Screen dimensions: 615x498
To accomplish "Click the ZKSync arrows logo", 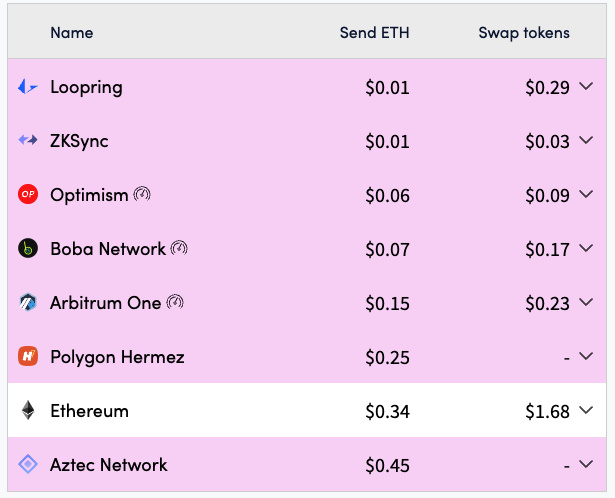I will pos(28,140).
